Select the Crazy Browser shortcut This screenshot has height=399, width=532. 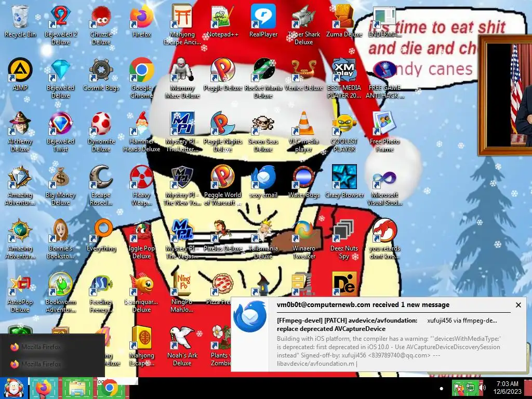pos(344,182)
